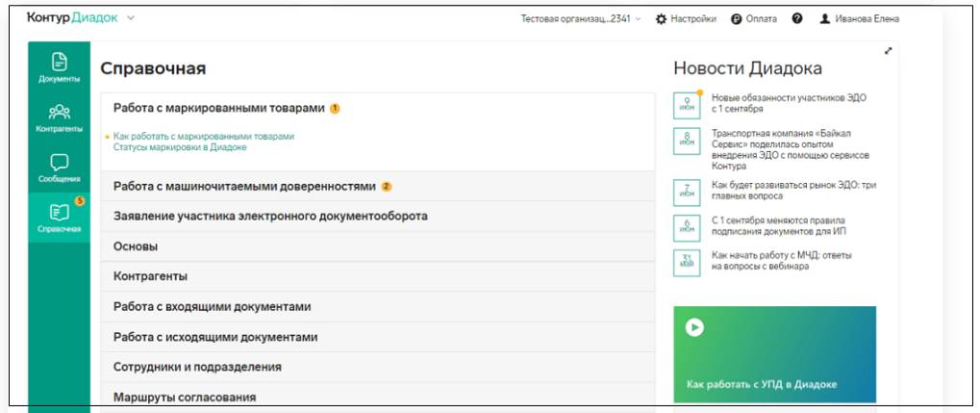
Task: Play the УПД в Диадоке video
Action: 694,327
